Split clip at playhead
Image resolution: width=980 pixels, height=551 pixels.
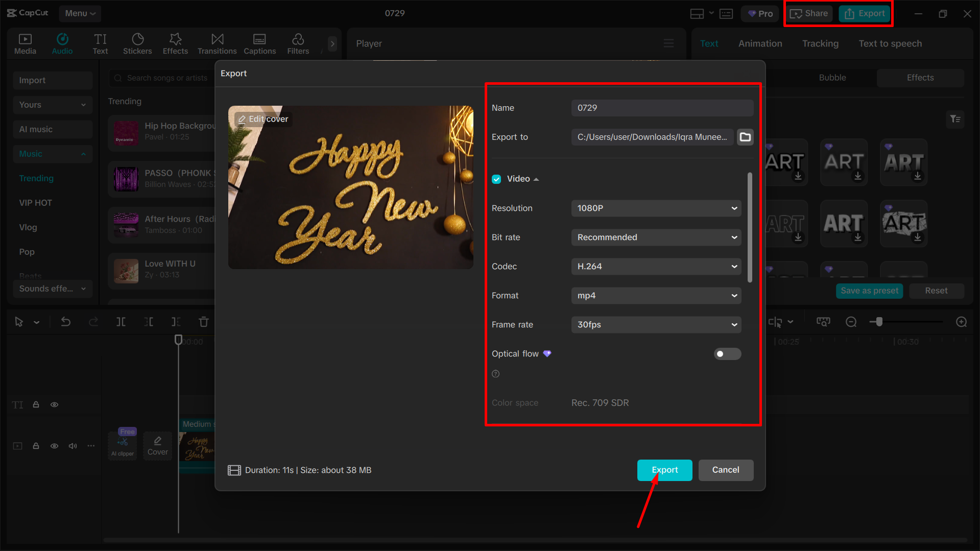pos(121,322)
